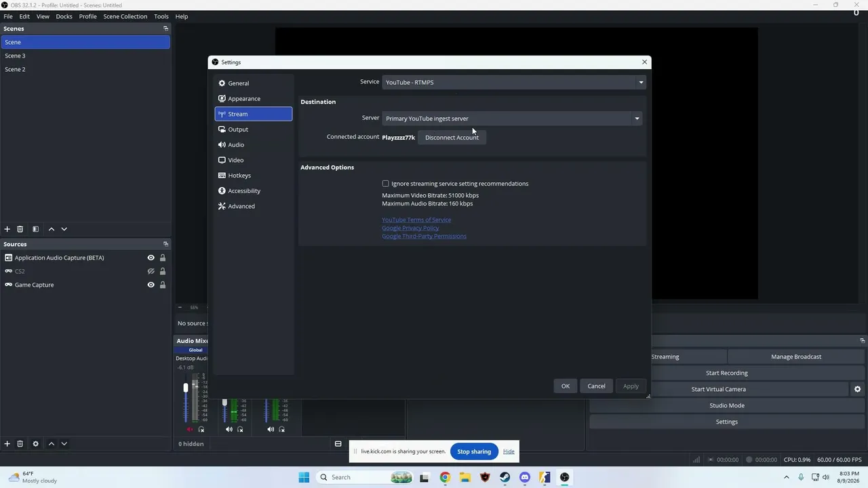Move the source down with the Sources down arrow
The image size is (868, 488).
[x=64, y=444]
